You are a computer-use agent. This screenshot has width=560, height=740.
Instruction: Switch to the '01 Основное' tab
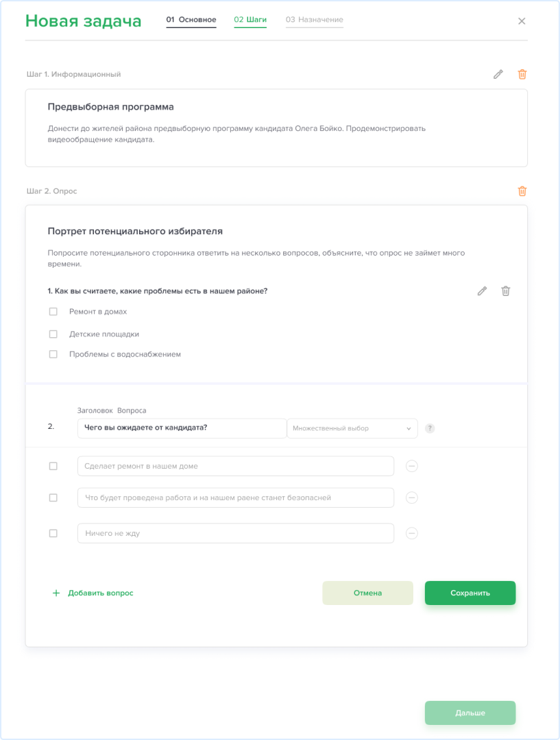point(191,20)
